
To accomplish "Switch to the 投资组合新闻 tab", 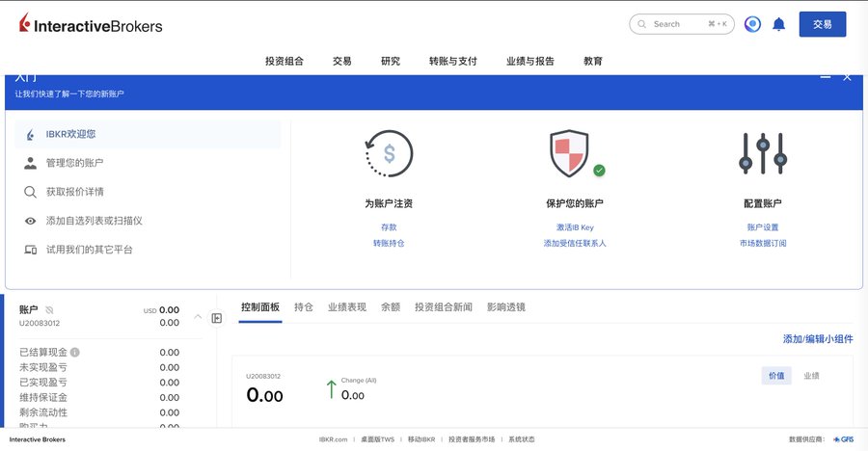I will [x=444, y=307].
